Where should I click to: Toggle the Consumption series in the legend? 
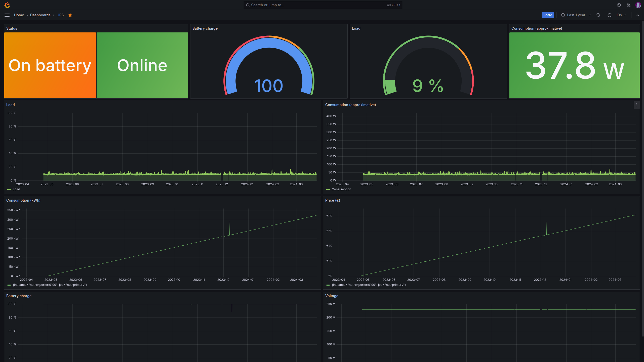tap(341, 189)
